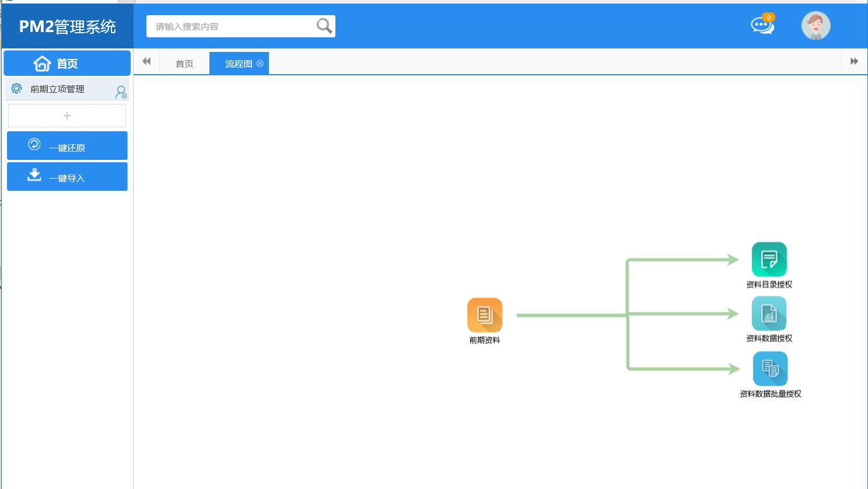Expand the 前期立项管理 menu item
The image size is (868, 489).
tap(58, 89)
